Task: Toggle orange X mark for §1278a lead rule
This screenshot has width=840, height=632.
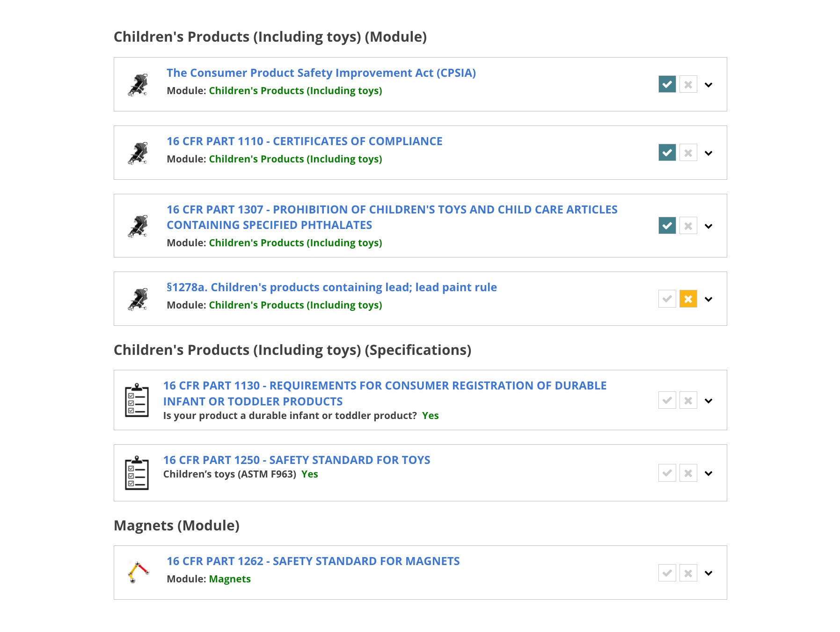Action: coord(688,299)
